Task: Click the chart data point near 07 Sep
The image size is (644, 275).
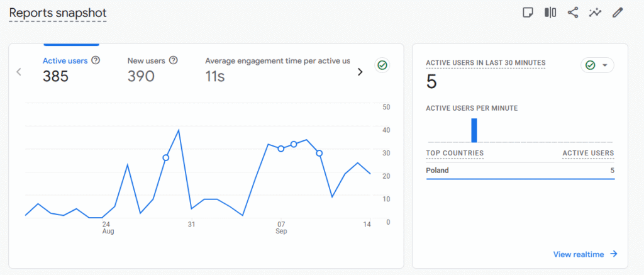Action: pos(280,149)
